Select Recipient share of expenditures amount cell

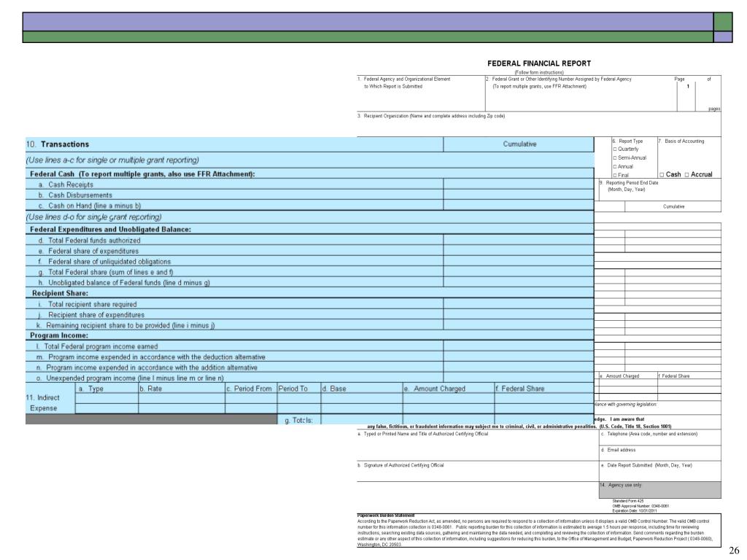(x=519, y=314)
